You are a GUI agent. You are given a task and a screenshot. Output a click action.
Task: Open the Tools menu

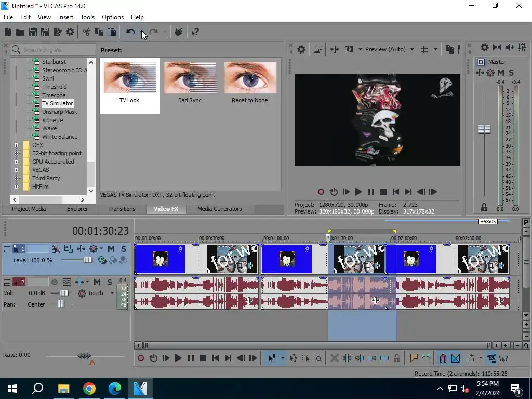[87, 17]
